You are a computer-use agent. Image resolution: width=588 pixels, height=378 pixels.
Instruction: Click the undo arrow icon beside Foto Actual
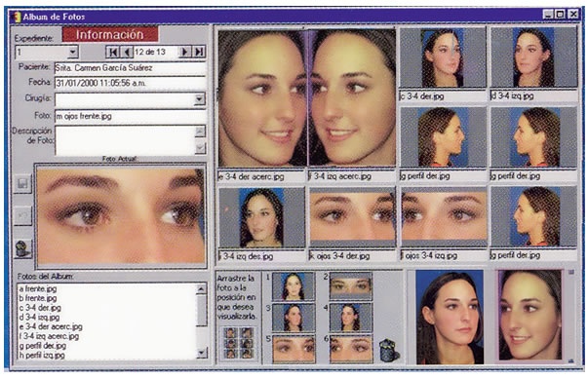[x=22, y=215]
